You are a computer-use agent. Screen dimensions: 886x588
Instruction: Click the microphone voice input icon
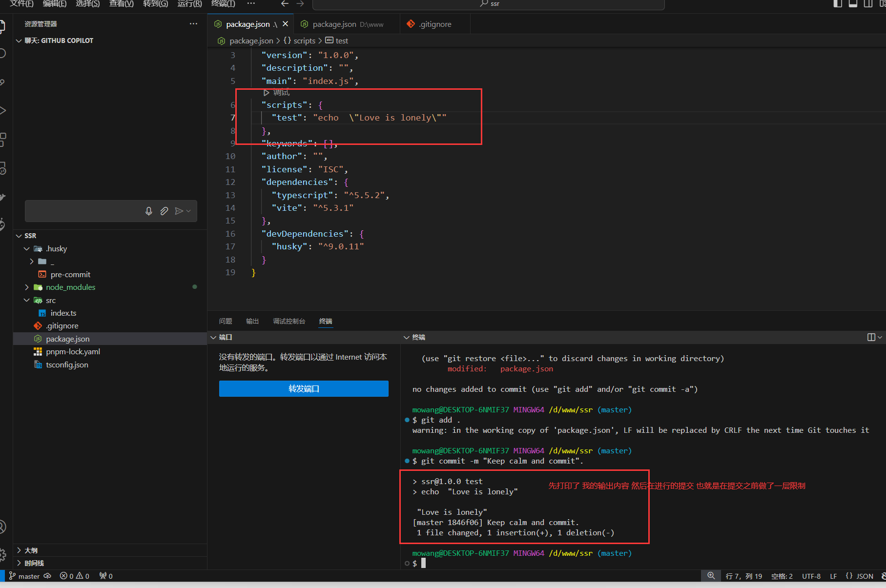(x=149, y=211)
